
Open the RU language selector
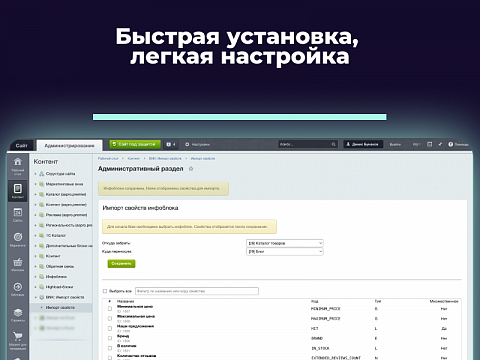pos(417,144)
